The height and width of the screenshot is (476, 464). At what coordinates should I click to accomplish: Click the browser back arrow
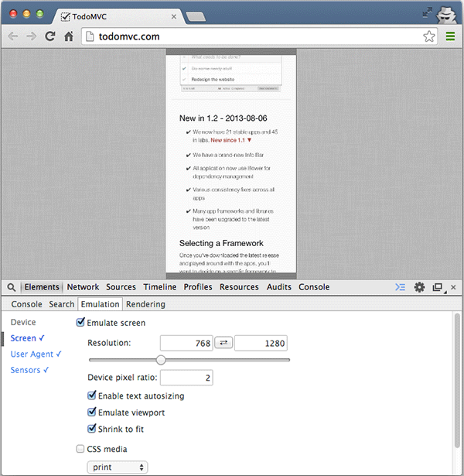[x=12, y=36]
